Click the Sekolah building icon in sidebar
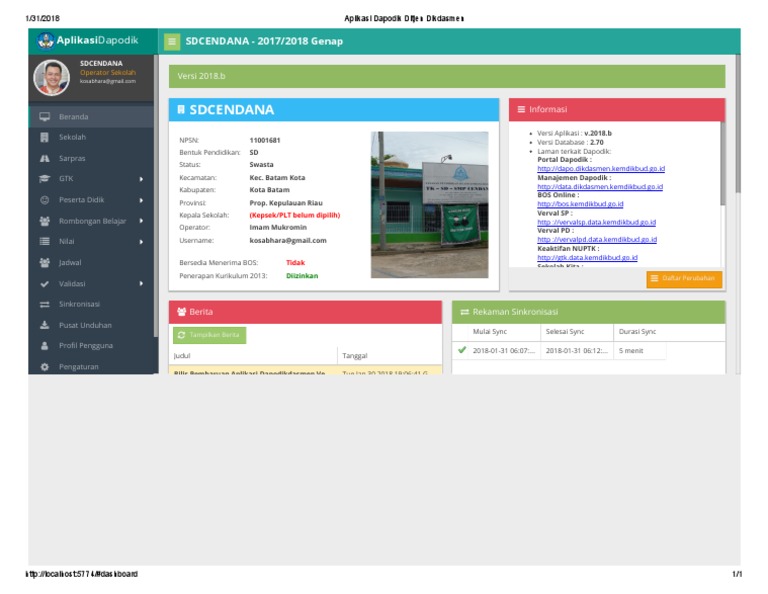This screenshot has height=594, width=768. (x=45, y=137)
